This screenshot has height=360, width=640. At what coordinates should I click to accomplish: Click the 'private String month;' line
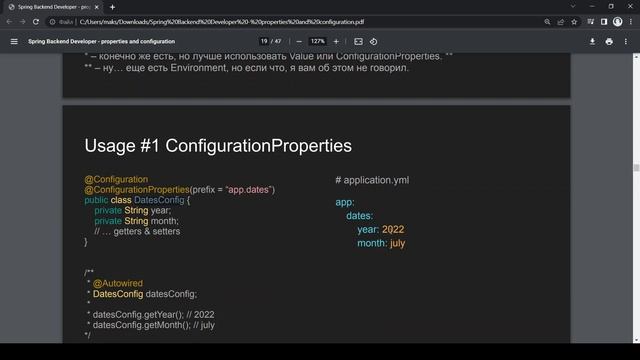(x=136, y=221)
